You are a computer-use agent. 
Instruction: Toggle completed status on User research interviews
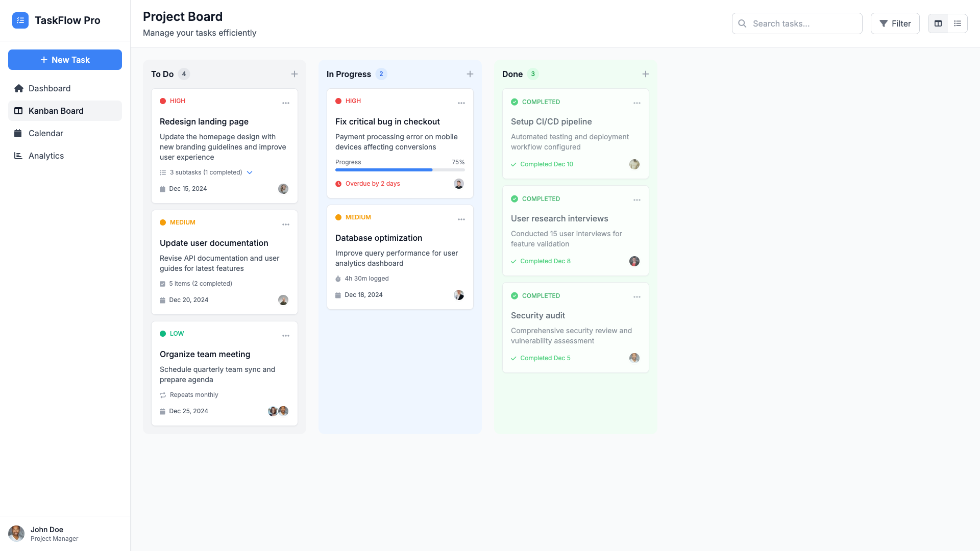(x=514, y=199)
